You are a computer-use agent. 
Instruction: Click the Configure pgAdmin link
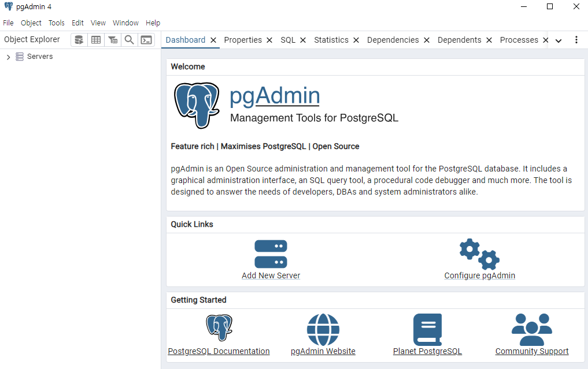[x=480, y=275]
